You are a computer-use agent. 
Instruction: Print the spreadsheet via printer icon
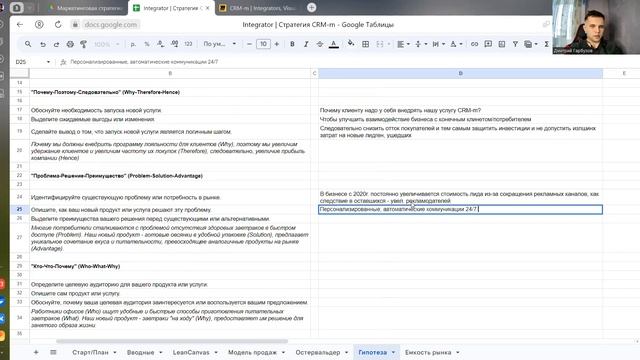point(70,44)
